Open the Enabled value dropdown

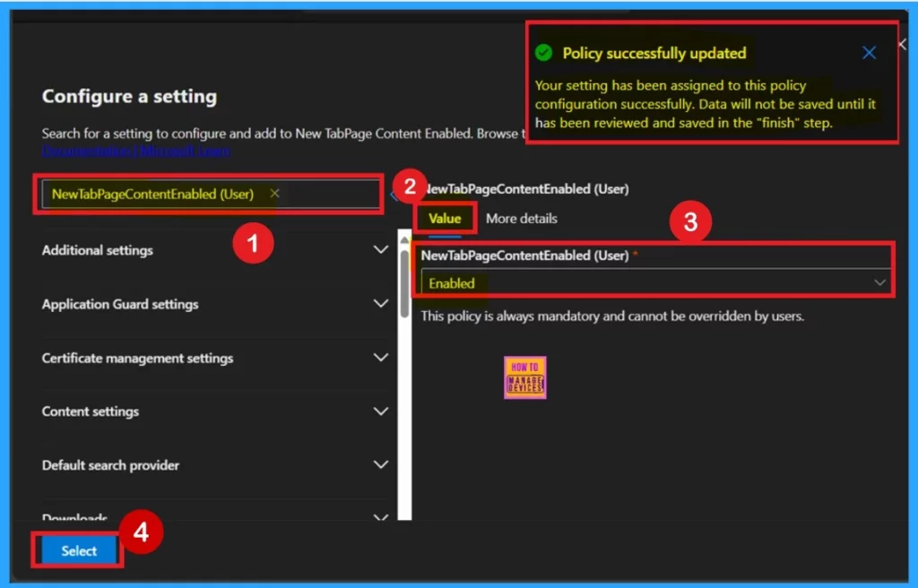[x=656, y=283]
